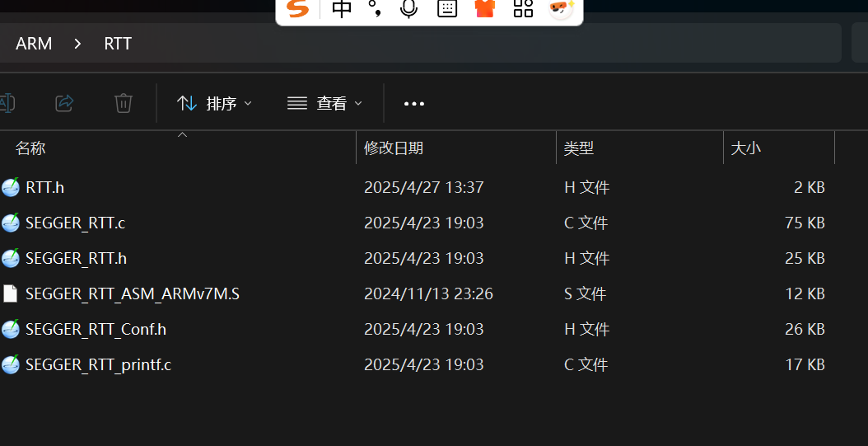Viewport: 868px width, 446px height.
Task: Click the rename toolbar icon
Action: click(x=7, y=103)
